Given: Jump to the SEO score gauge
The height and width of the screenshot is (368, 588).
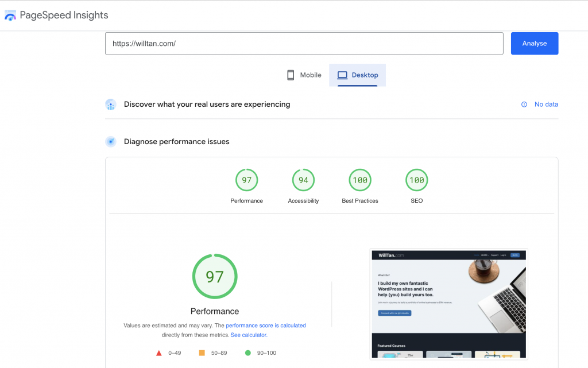Looking at the screenshot, I should coord(417,180).
